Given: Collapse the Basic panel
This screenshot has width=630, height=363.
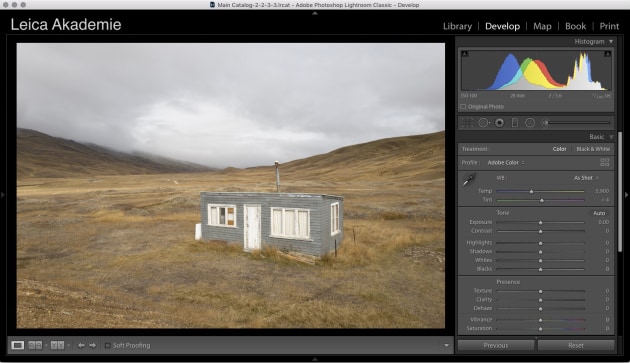Looking at the screenshot, I should [x=611, y=137].
